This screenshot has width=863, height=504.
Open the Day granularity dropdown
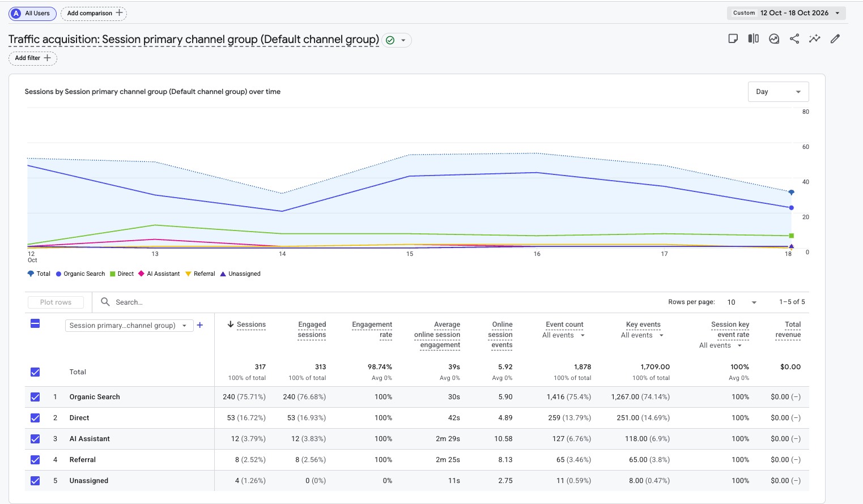[778, 92]
